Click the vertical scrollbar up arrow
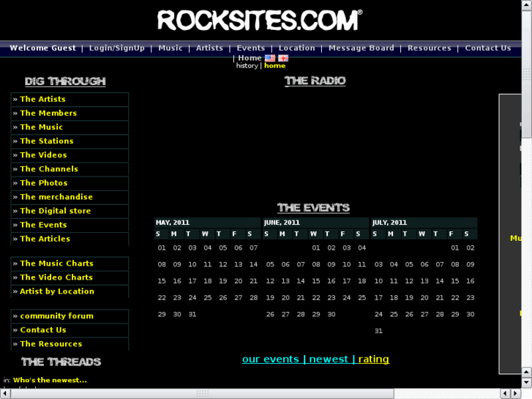This screenshot has width=532, height=399. coord(527,5)
